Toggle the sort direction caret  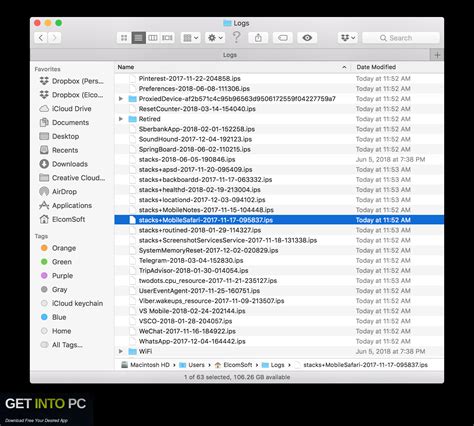[344, 67]
